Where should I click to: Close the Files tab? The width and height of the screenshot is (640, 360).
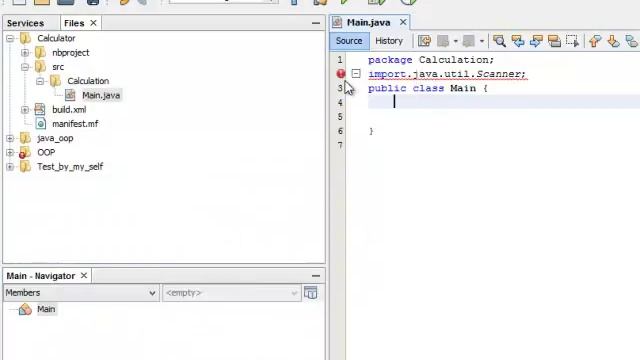click(x=93, y=23)
